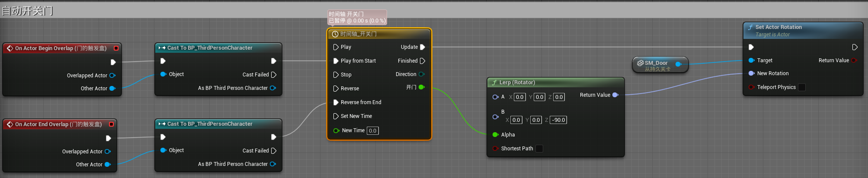Click the Reverse from End exec pin
The height and width of the screenshot is (178, 868).
336,102
